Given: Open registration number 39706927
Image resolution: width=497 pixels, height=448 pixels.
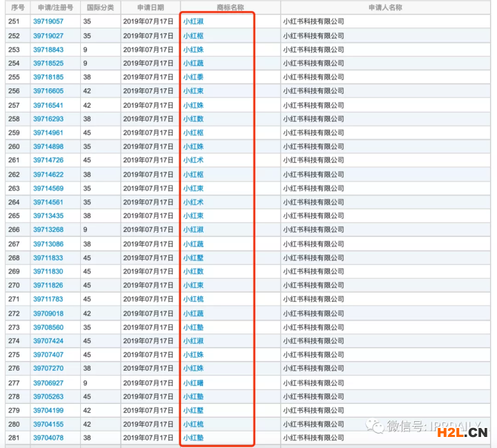Looking at the screenshot, I should [48, 383].
